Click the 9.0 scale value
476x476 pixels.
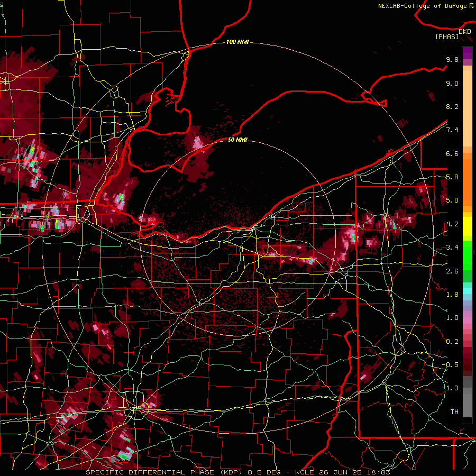452,84
